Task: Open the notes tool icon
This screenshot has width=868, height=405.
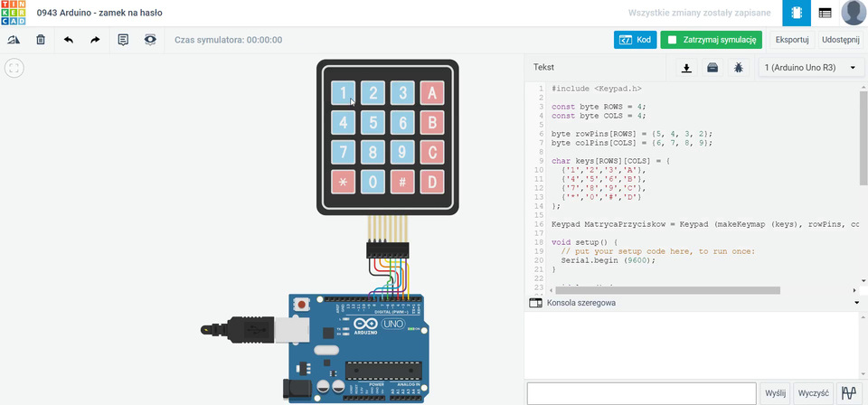Action: pos(123,40)
